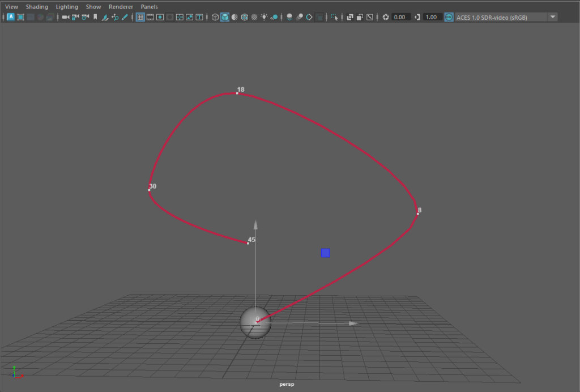Click the Textured display icon
This screenshot has height=392, width=580.
point(254,17)
